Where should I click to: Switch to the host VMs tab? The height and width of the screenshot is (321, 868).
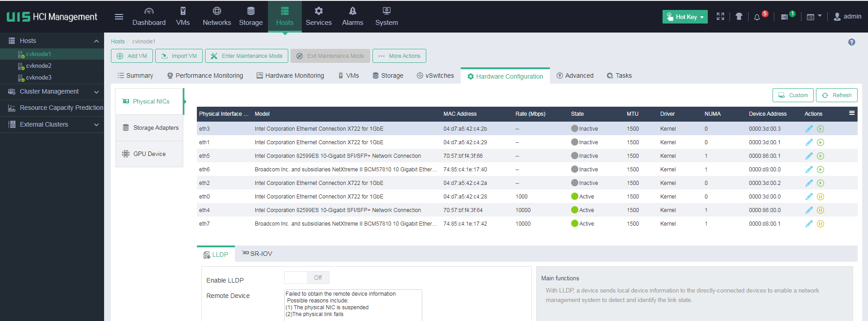tap(348, 76)
